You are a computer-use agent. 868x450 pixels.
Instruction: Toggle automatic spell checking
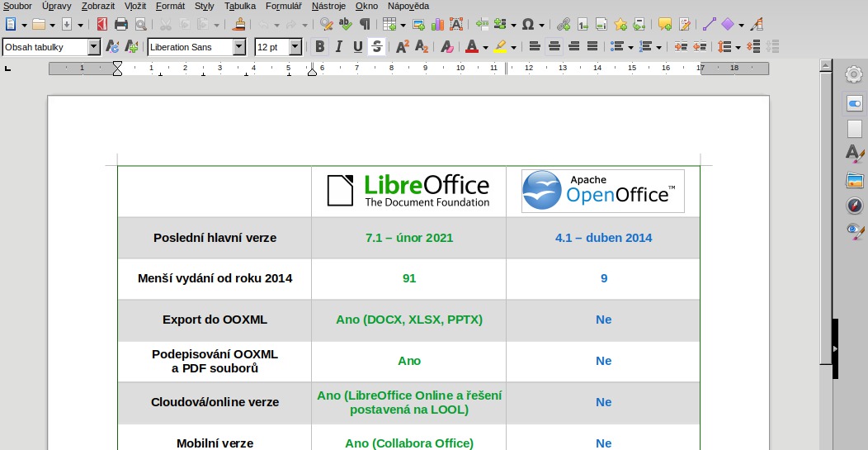click(346, 25)
